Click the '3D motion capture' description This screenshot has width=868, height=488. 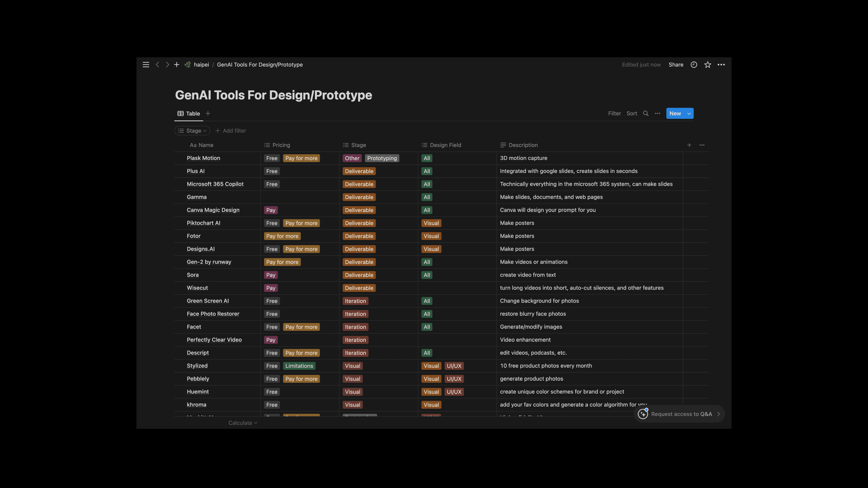524,158
